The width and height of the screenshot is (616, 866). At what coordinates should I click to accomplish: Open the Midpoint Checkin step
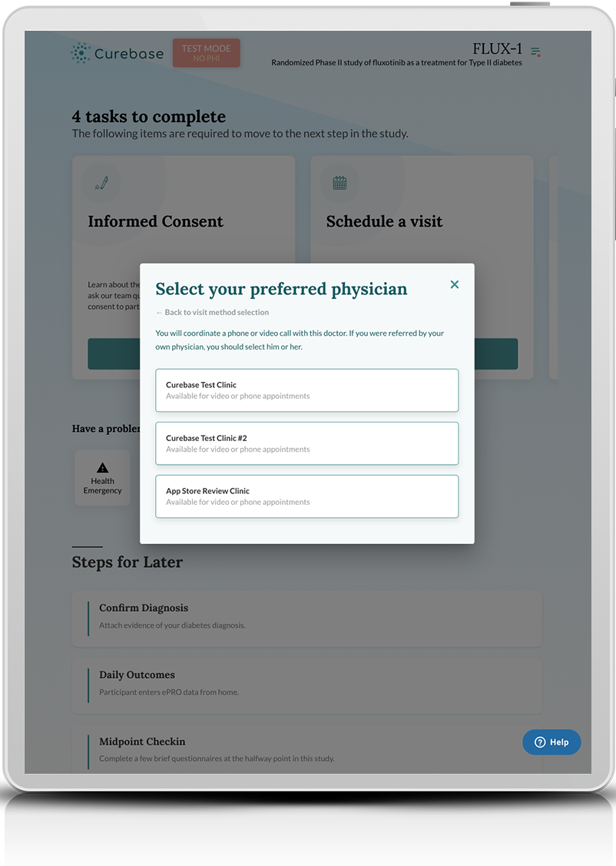[x=306, y=749]
